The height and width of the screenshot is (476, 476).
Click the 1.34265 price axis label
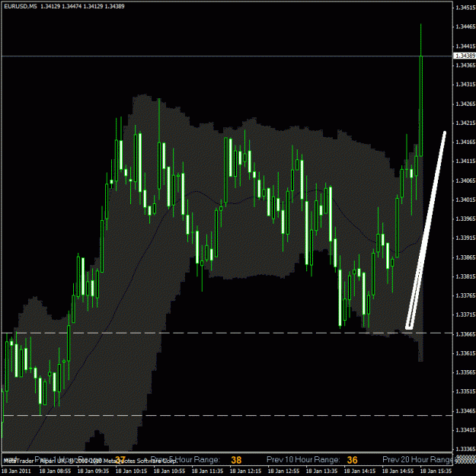tap(465, 104)
